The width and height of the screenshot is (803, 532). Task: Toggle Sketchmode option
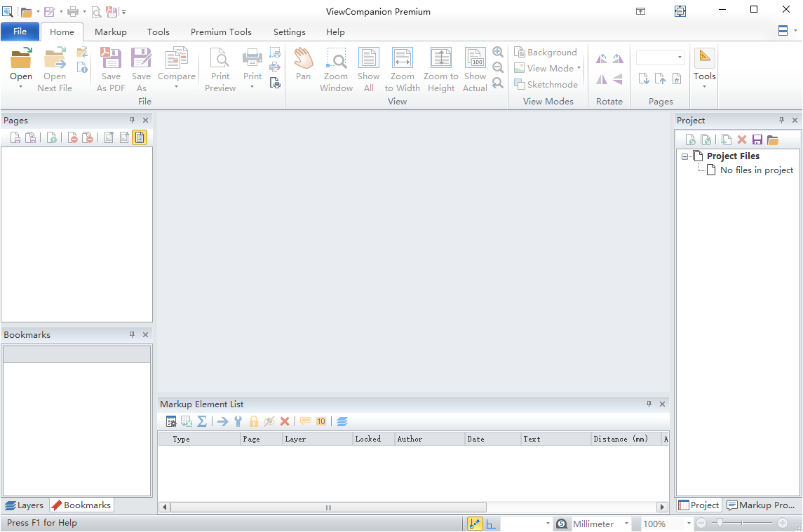[x=546, y=85]
